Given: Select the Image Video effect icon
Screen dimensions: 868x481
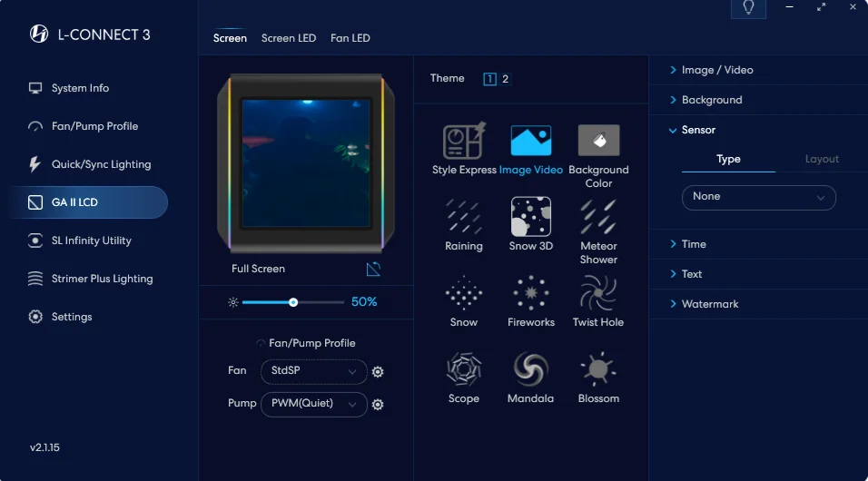Looking at the screenshot, I should tap(531, 140).
